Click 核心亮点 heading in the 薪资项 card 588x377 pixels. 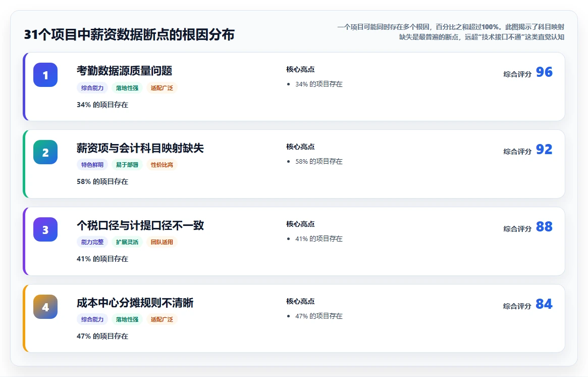pos(300,147)
